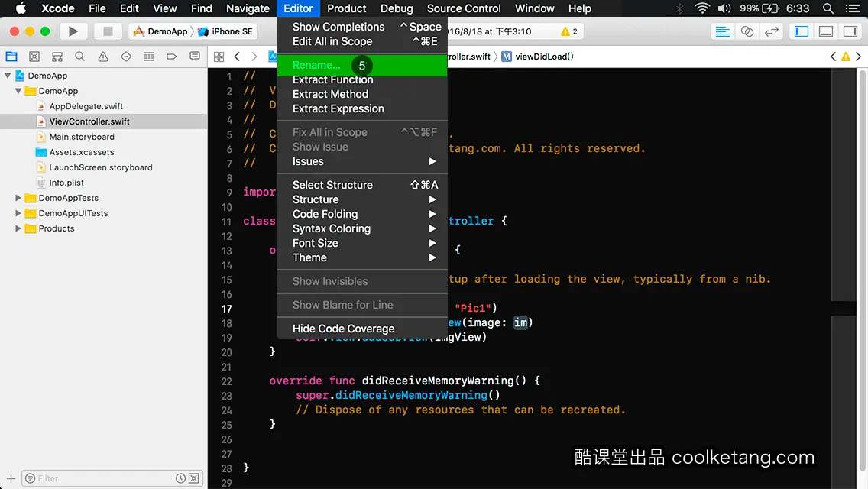The height and width of the screenshot is (489, 868).
Task: Go forward in editor history
Action: pyautogui.click(x=254, y=57)
